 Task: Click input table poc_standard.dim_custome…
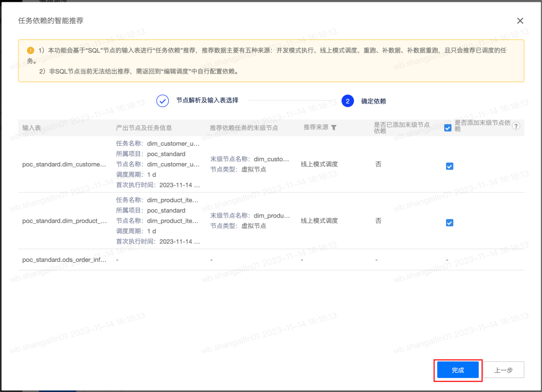[x=64, y=164]
